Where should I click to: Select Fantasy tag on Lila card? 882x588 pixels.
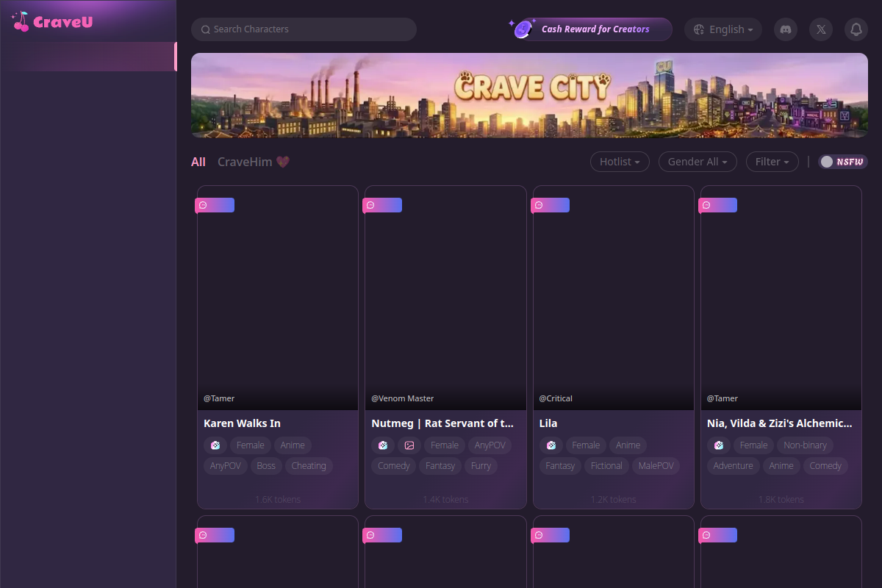(560, 466)
